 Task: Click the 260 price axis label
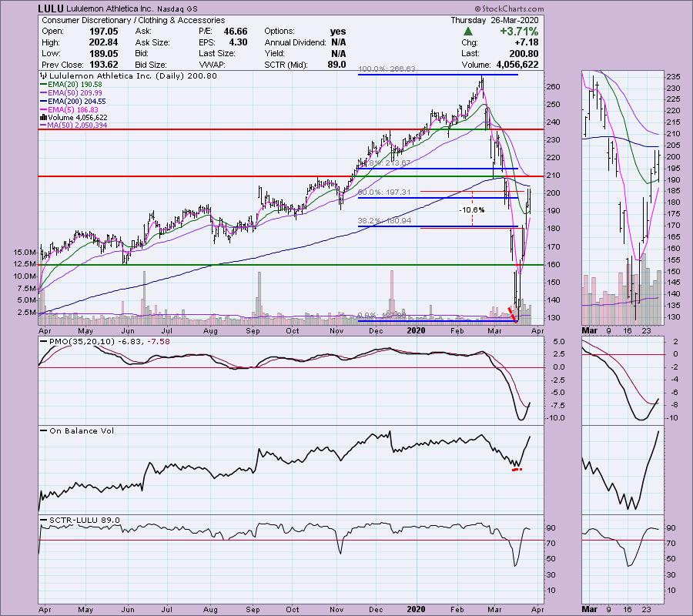pyautogui.click(x=554, y=87)
